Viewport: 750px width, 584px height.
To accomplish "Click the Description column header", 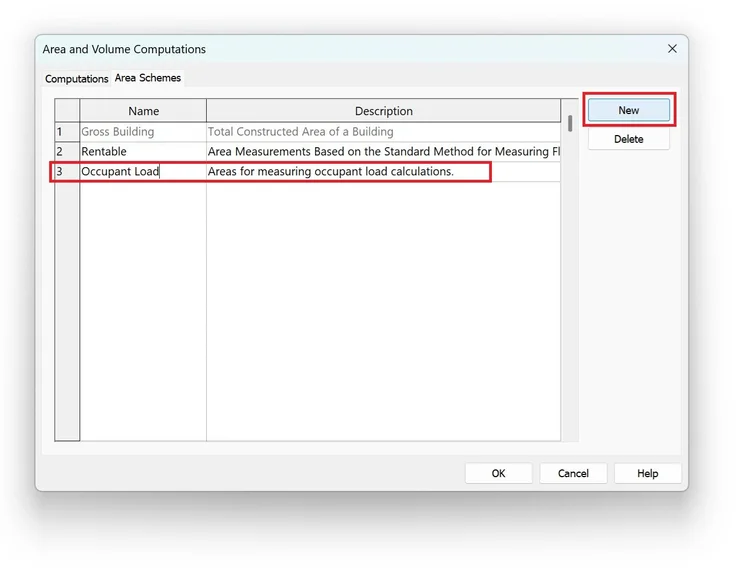I will (383, 110).
